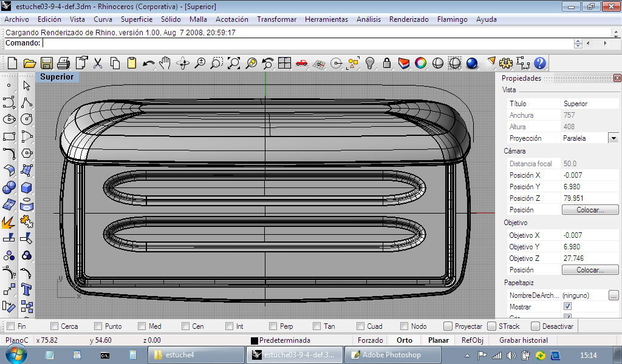Select the Text tool in left toolbar

(26, 289)
